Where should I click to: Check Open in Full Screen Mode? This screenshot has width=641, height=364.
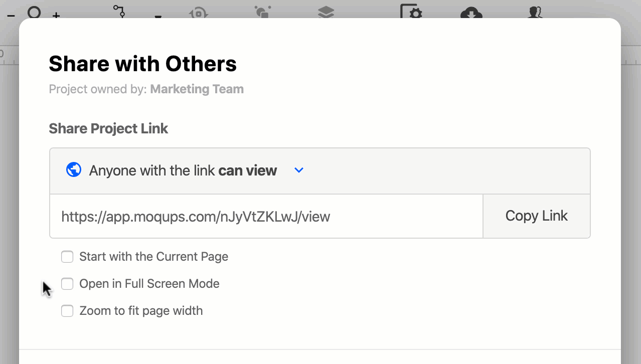coord(67,283)
